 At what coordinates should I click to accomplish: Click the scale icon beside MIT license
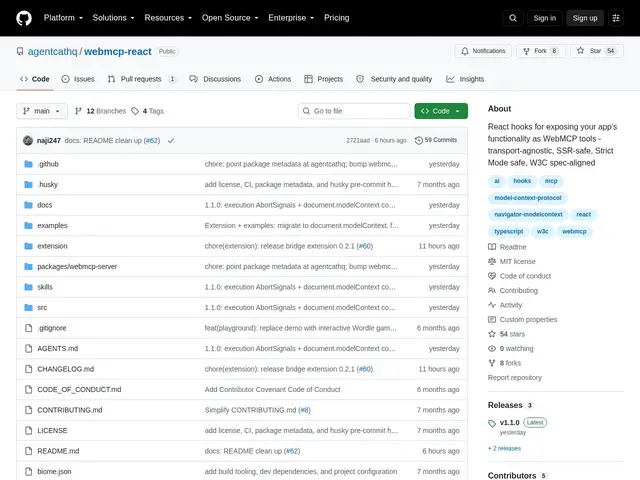click(492, 262)
